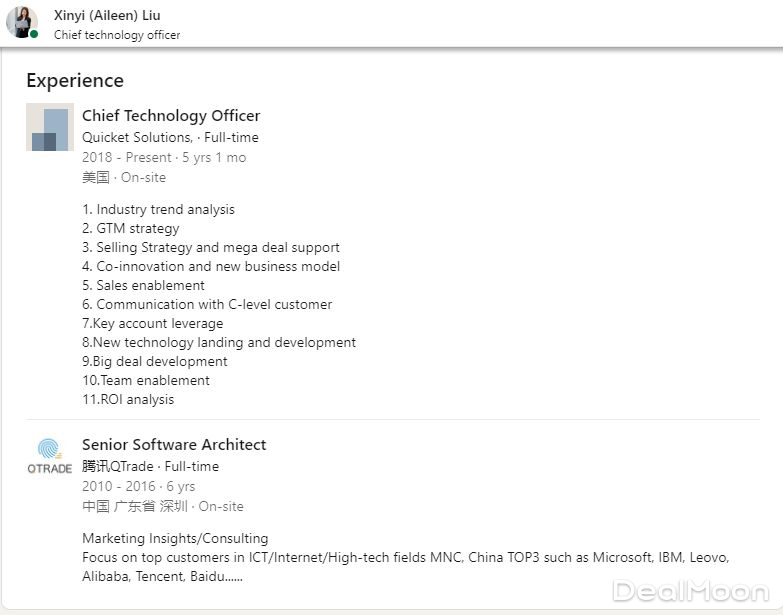
Task: Click the Marketing Insights/Consulting description text
Action: click(175, 538)
